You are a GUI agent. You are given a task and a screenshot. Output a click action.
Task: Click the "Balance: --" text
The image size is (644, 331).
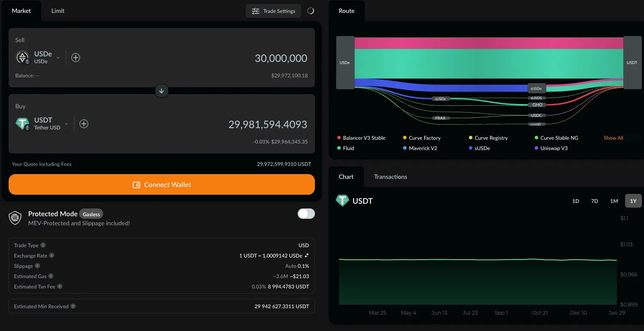(x=28, y=76)
